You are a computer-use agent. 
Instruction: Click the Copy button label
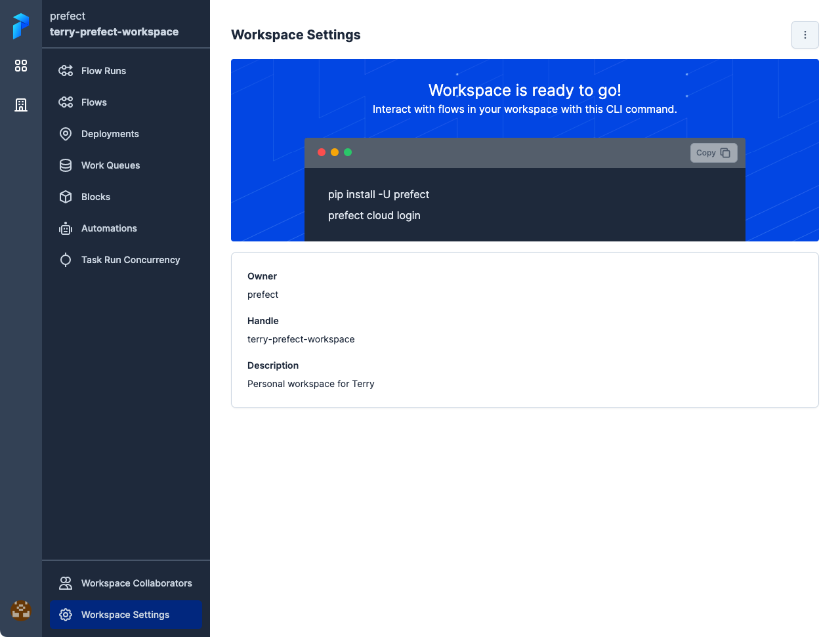pyautogui.click(x=706, y=153)
